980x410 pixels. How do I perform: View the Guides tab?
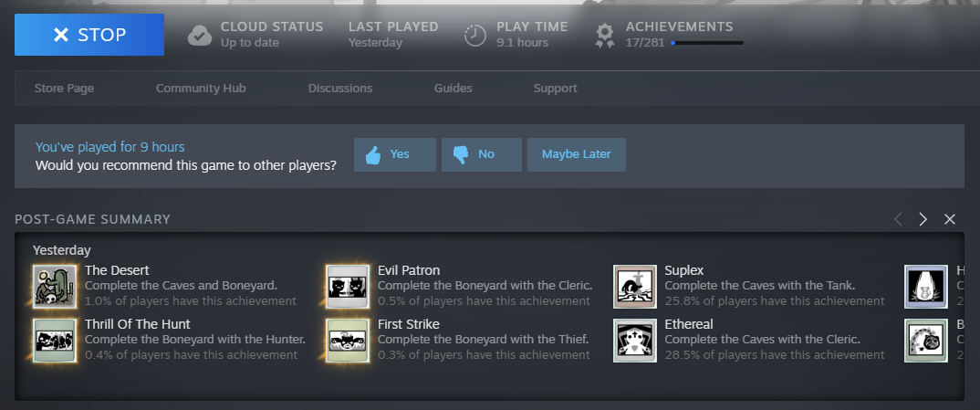[454, 89]
